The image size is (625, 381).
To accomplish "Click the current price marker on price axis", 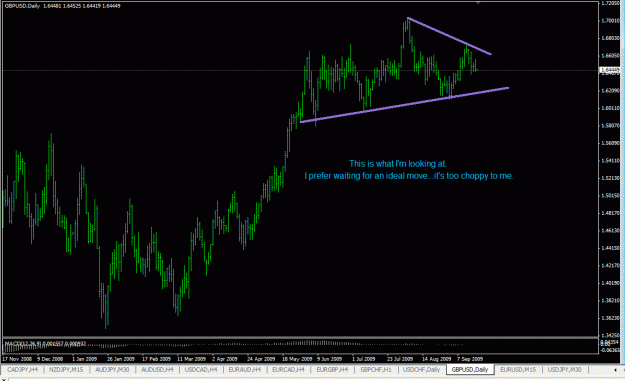I will [610, 70].
